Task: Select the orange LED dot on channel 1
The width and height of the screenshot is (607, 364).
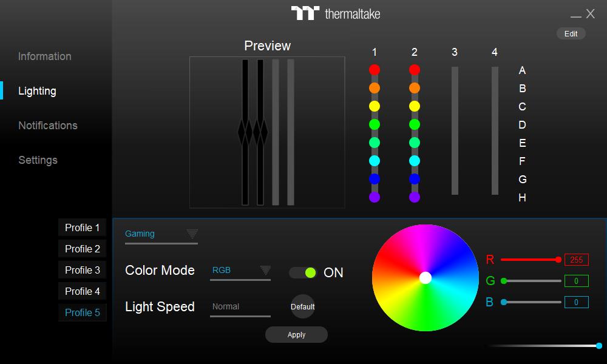Action: click(375, 87)
